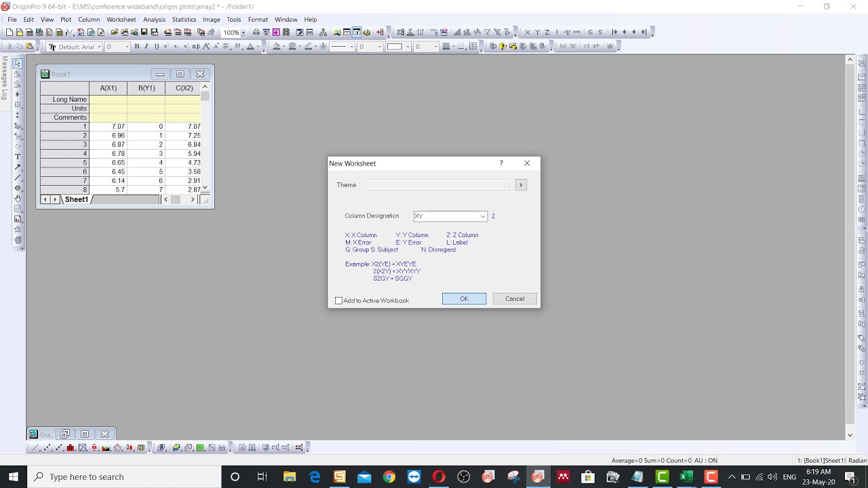Click the Underline formatting icon
This screenshot has width=868, height=488.
click(x=157, y=46)
